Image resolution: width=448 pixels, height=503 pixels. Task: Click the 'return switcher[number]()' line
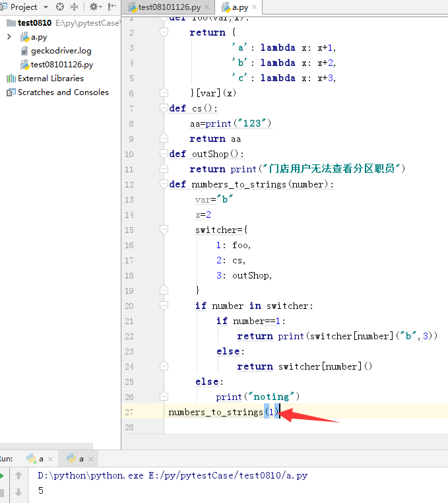tap(304, 366)
